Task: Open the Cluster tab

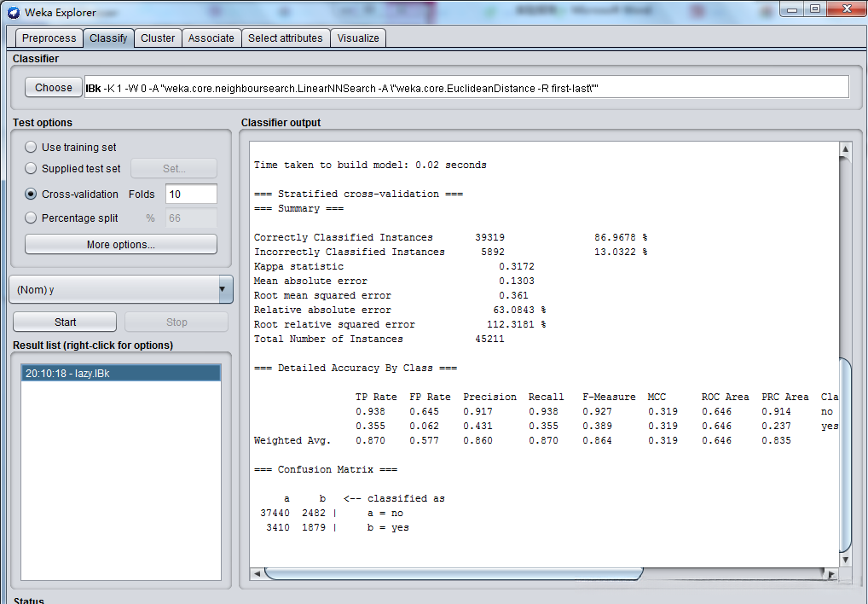Action: point(158,38)
